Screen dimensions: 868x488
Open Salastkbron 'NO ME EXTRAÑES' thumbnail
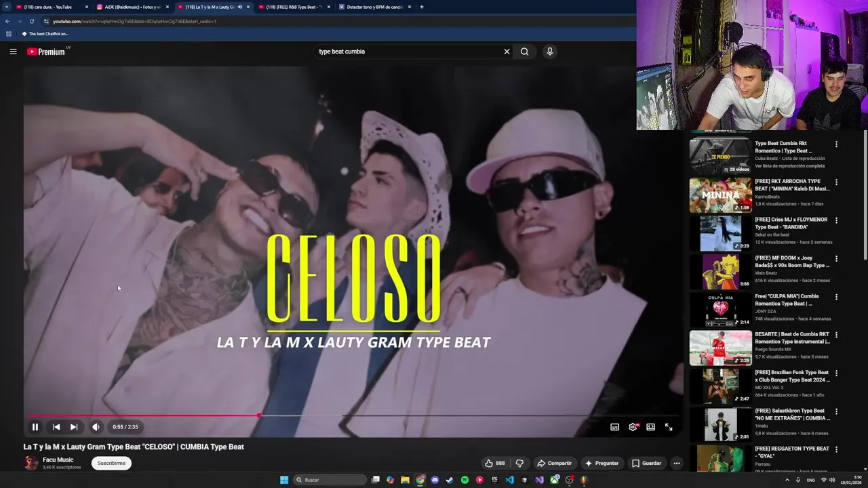[720, 424]
